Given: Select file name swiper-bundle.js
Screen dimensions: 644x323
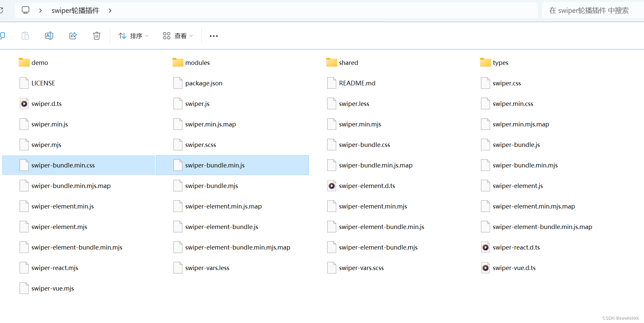Looking at the screenshot, I should pos(516,145).
